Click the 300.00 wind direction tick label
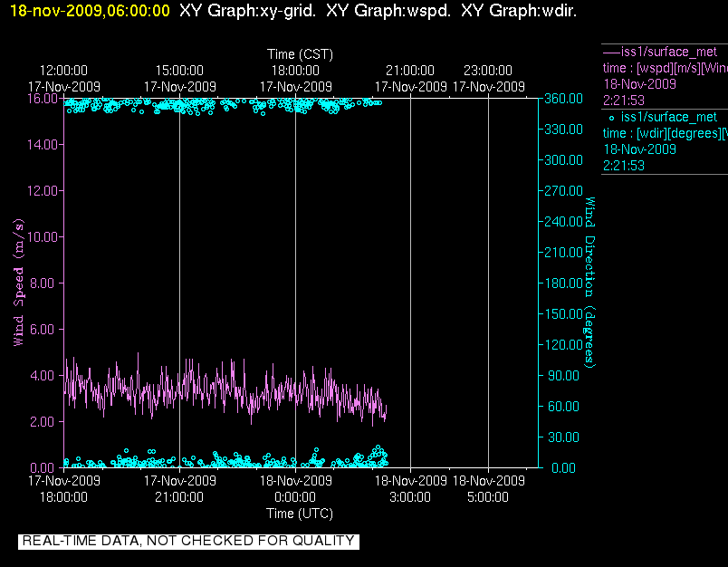 coord(563,160)
